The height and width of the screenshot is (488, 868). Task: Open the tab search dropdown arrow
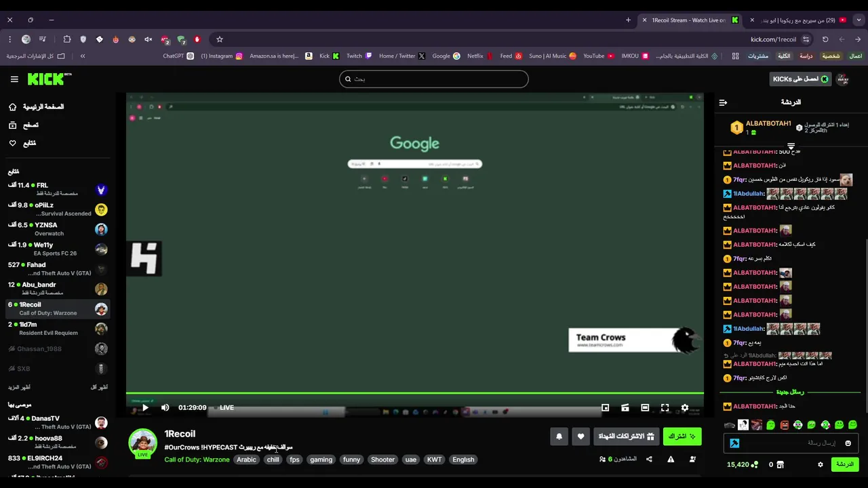(859, 20)
